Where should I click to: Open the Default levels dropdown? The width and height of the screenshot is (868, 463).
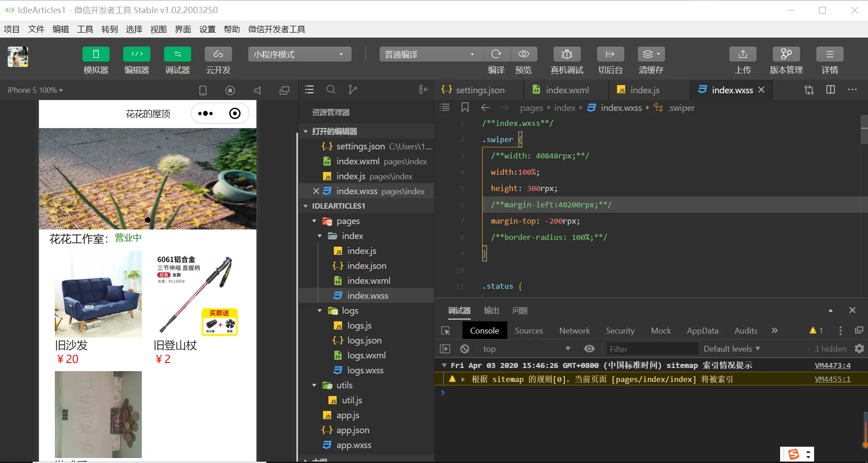731,349
